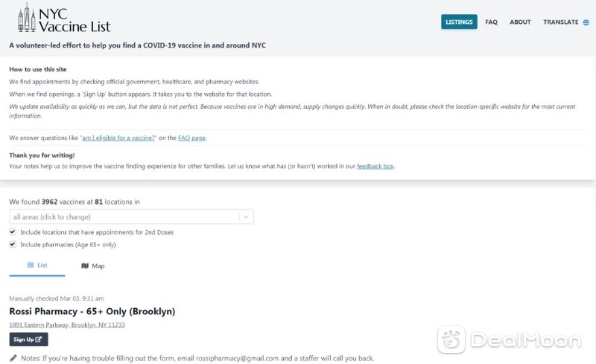Switch to the Map tab
Screen dimensions: 596x364
click(92, 266)
